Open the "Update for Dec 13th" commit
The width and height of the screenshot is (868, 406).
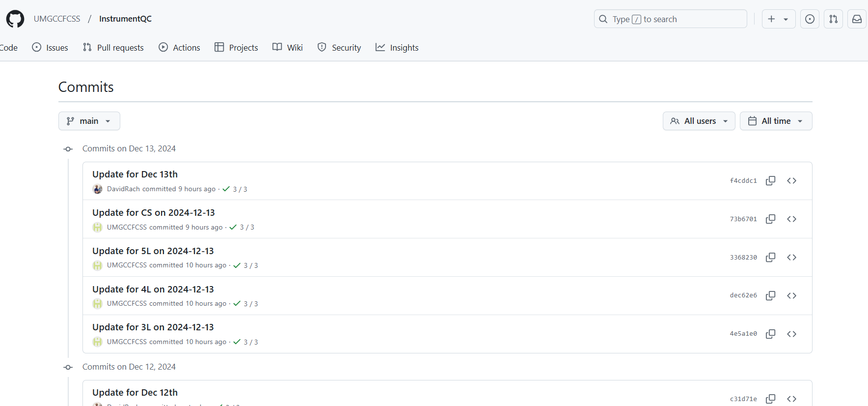pos(135,174)
